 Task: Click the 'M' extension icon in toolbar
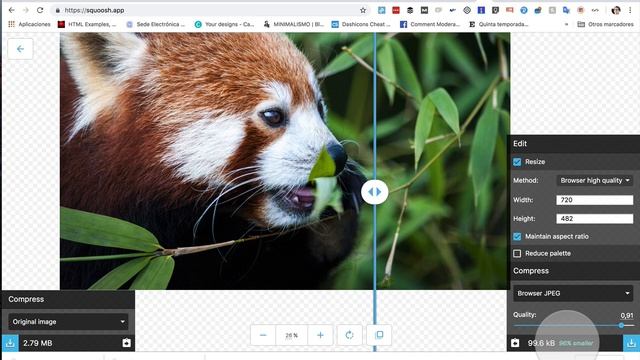tap(424, 10)
